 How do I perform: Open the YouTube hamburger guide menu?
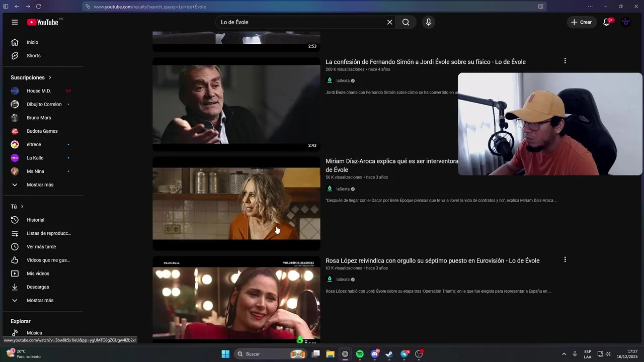point(15,22)
